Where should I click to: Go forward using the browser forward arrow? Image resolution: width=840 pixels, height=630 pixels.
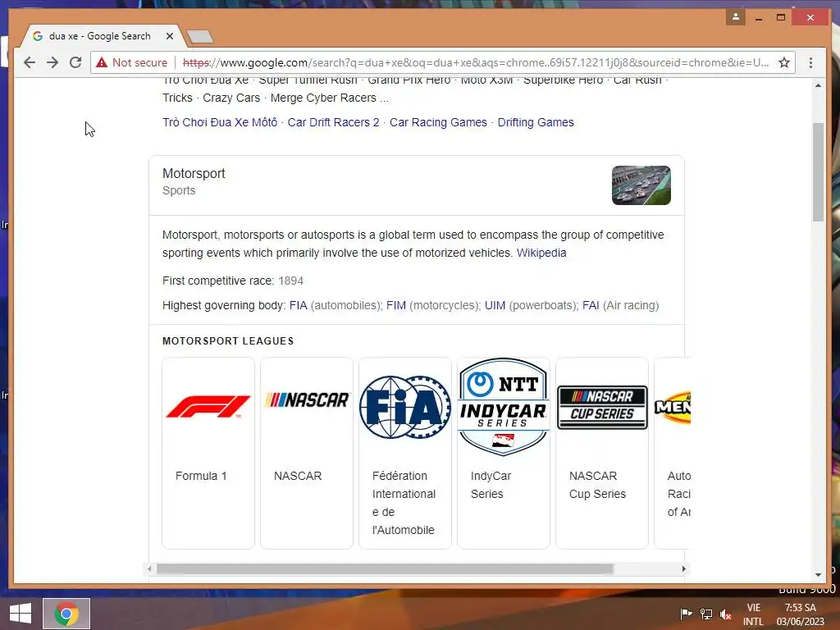52,62
